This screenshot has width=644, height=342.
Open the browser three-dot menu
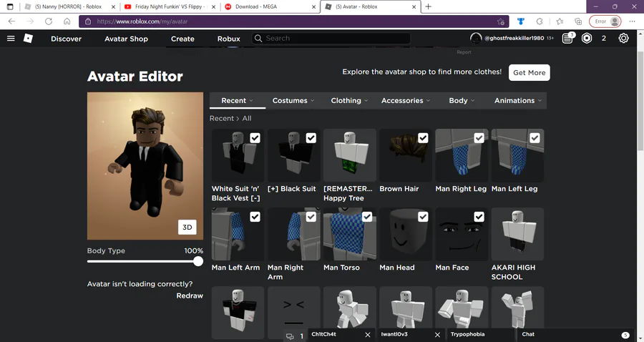point(632,21)
